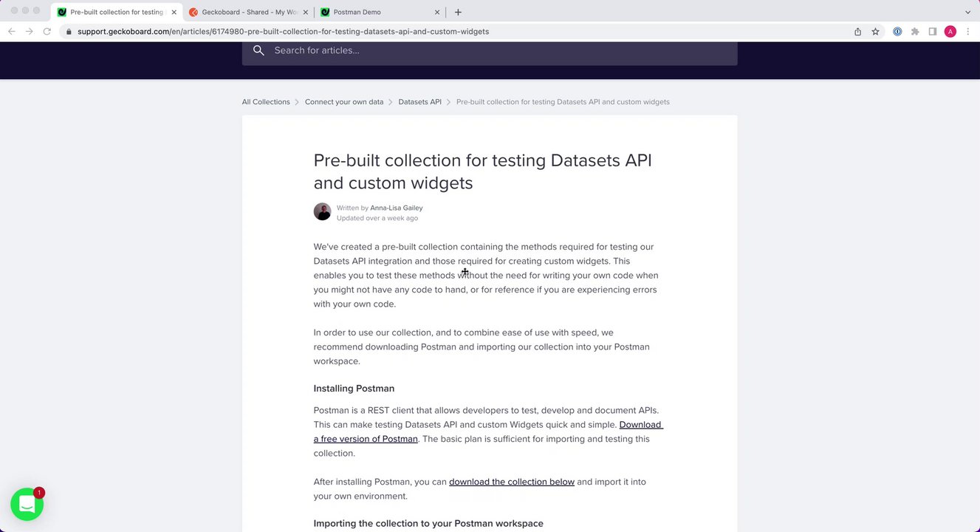980x532 pixels.
Task: Click the search magnifier icon
Action: pos(258,50)
